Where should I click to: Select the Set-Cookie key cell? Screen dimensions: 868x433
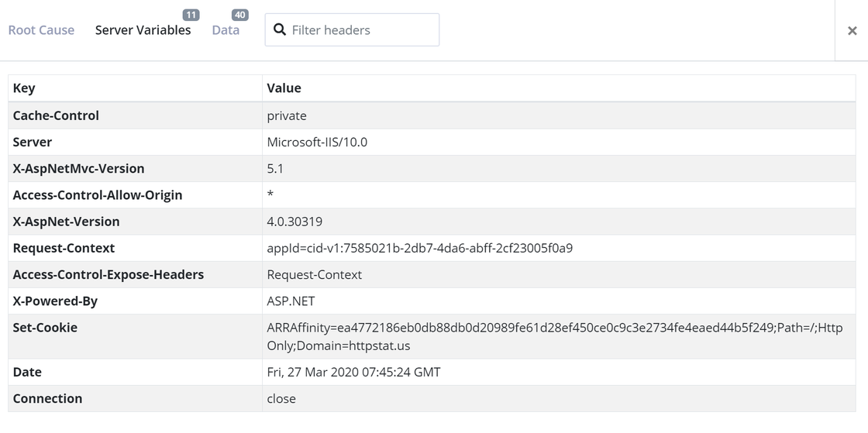[135, 337]
